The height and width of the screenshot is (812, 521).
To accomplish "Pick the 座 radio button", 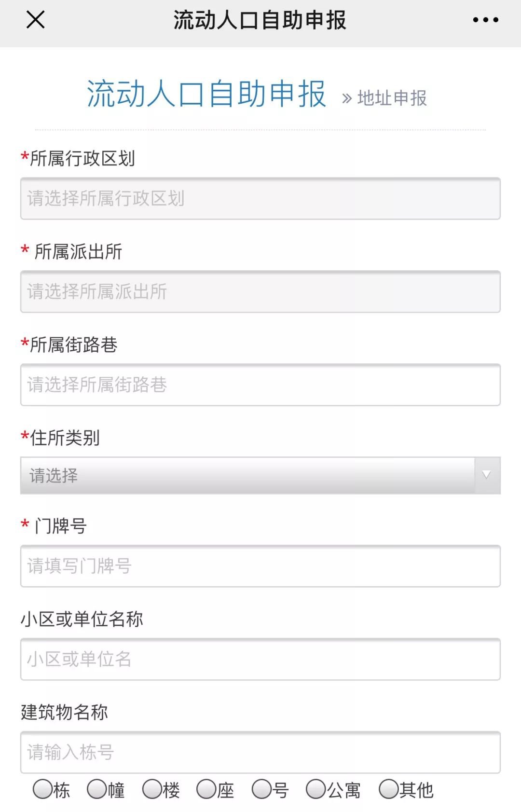I will pos(206,789).
